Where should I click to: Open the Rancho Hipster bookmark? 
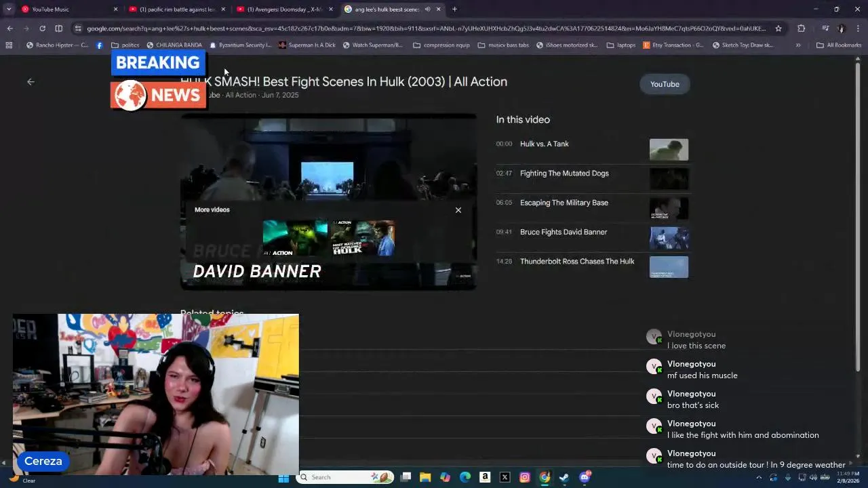point(58,45)
